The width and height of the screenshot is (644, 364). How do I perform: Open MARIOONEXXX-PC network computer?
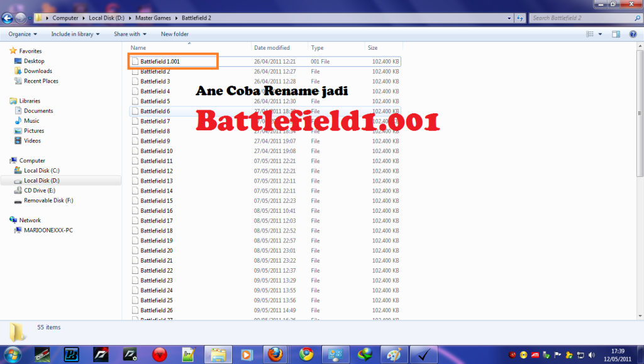coord(48,230)
